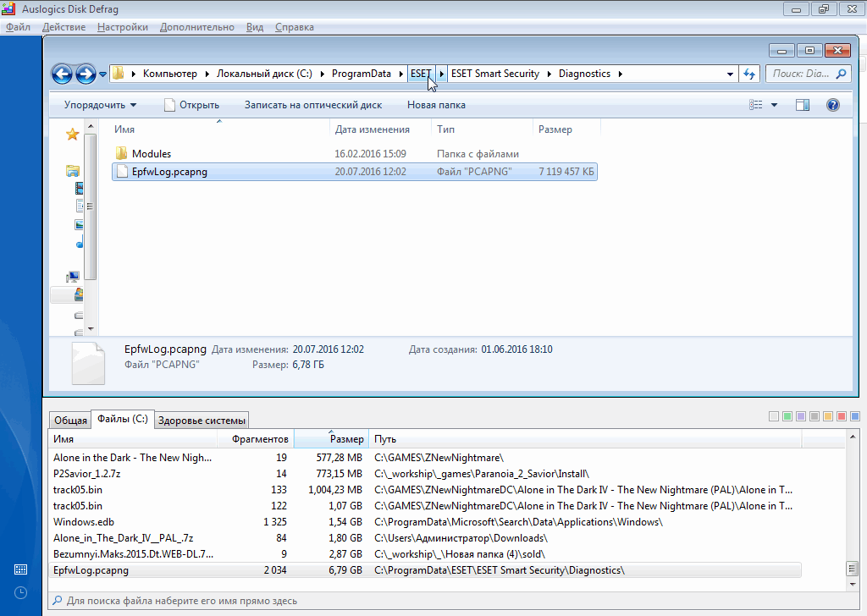Expand arrow after Diagnostics breadcrumb

pos(620,74)
